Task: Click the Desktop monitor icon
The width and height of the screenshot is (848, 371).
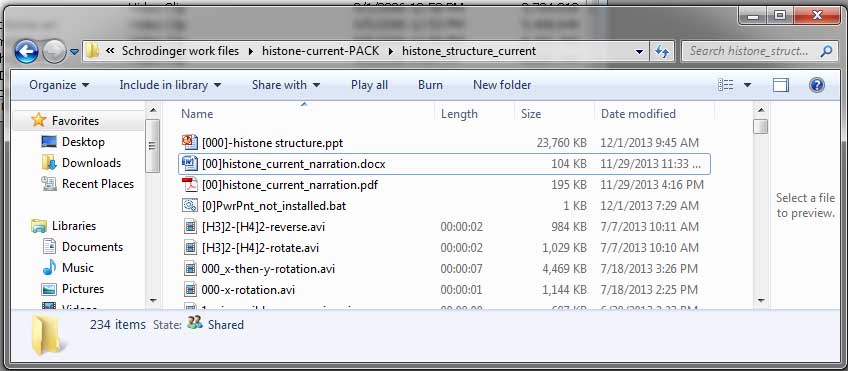Action: [49, 142]
